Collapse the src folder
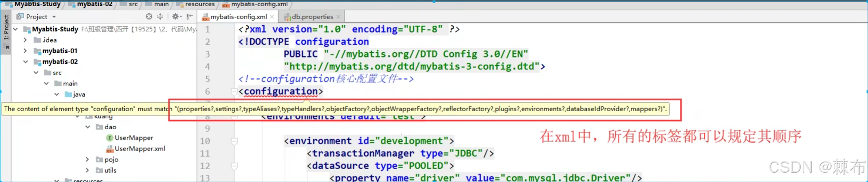 36,73
